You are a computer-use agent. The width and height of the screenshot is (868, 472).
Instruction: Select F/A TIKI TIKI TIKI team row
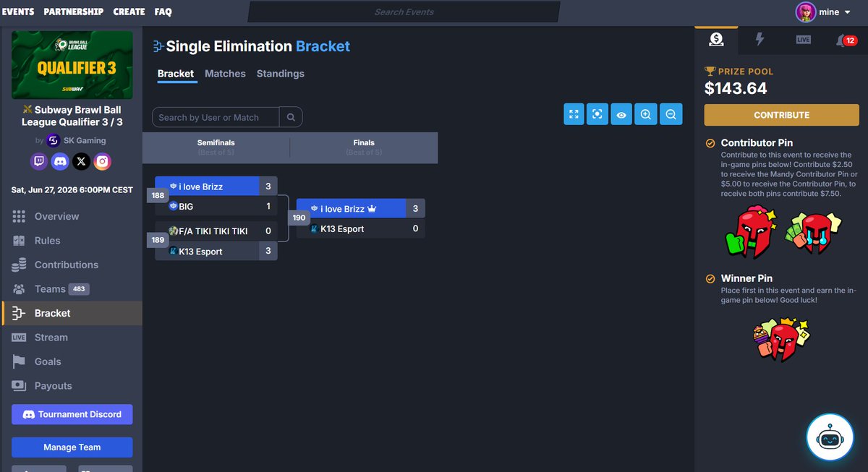216,231
